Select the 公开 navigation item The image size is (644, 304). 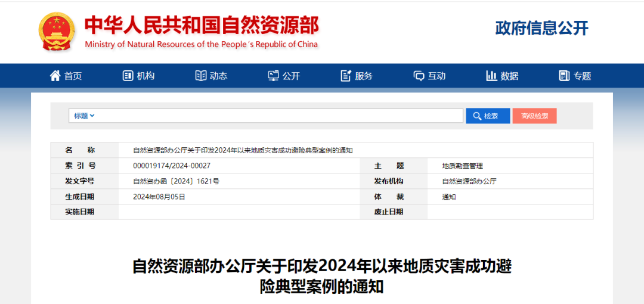click(x=291, y=76)
